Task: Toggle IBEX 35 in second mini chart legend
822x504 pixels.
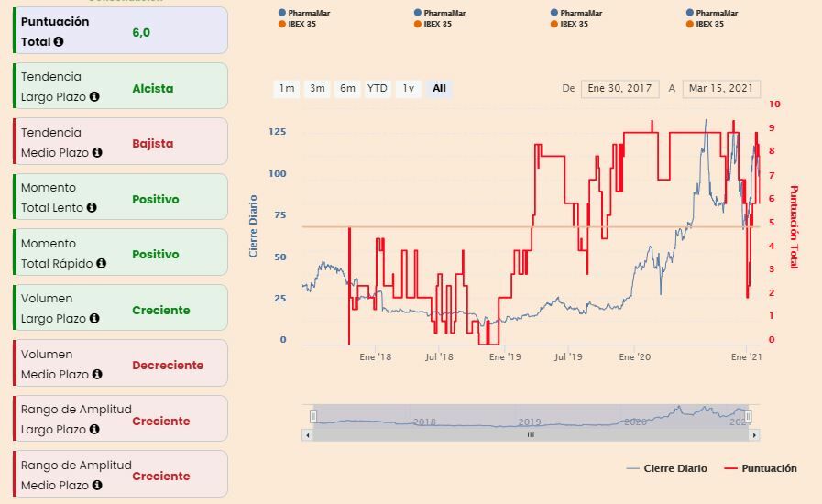Action: 433,24
